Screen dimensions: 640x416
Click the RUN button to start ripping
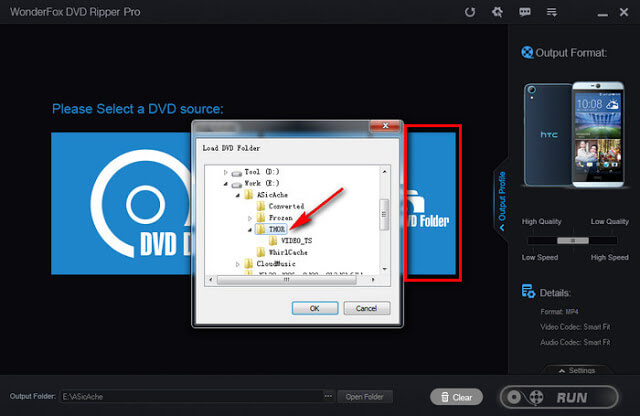[x=565, y=396]
